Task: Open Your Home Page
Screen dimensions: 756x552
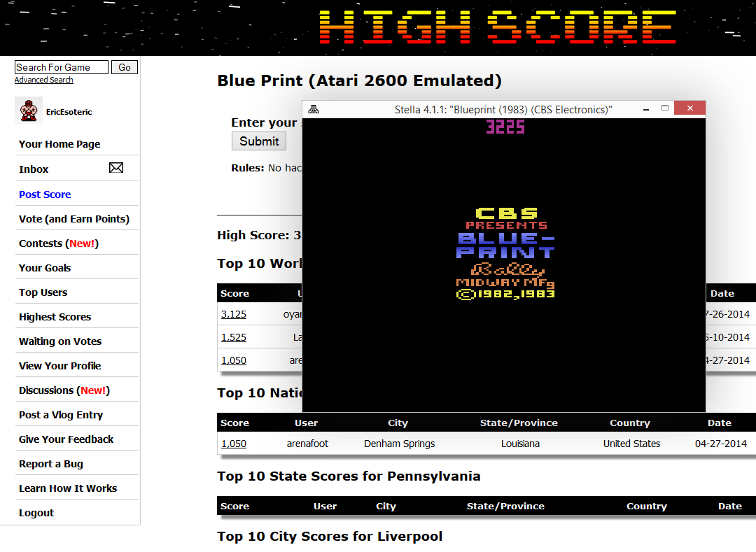Action: pos(59,144)
